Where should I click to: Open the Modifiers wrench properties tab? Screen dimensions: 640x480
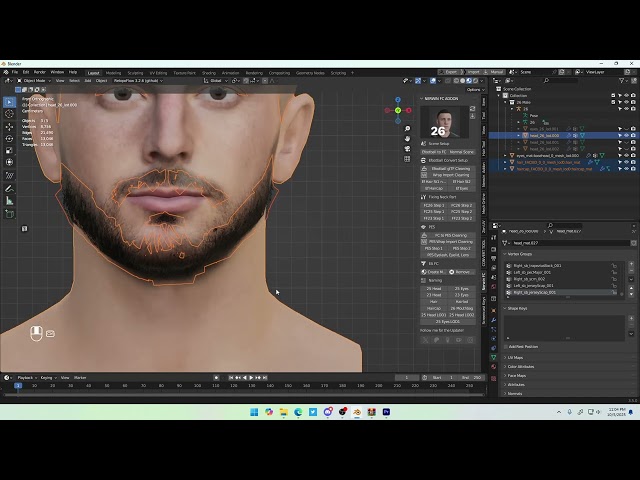click(x=494, y=320)
